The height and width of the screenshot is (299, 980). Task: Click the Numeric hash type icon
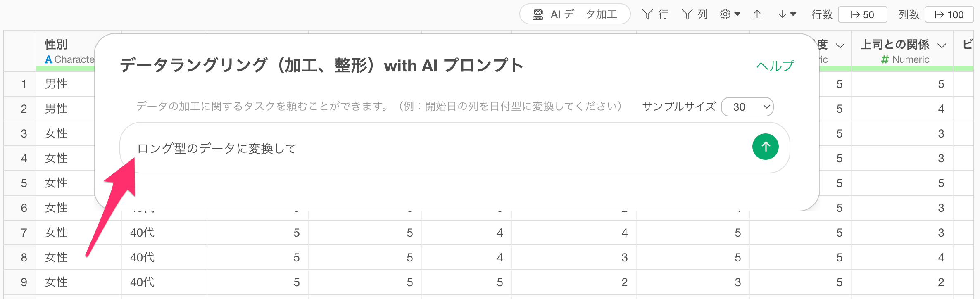pyautogui.click(x=885, y=59)
